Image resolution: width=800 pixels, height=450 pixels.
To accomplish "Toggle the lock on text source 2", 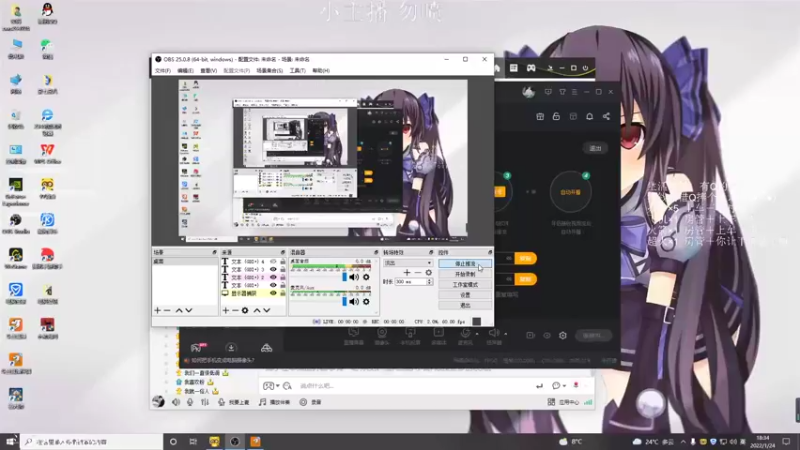I will click(283, 278).
